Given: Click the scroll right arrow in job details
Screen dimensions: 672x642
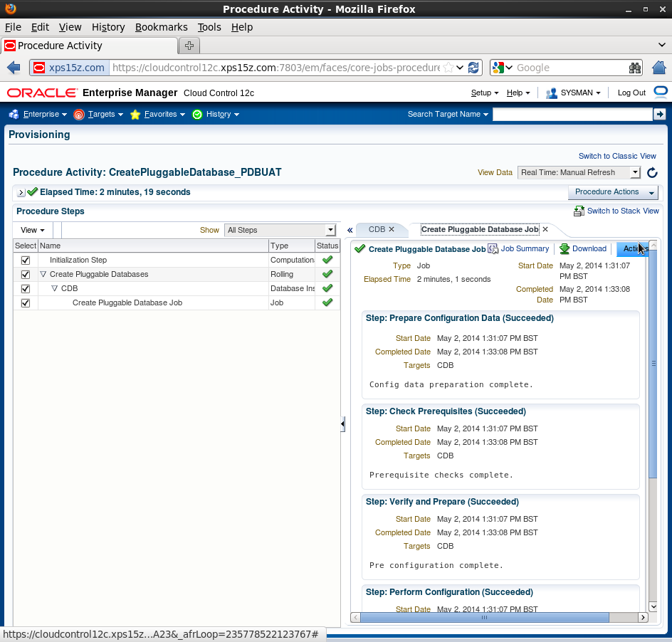Looking at the screenshot, I should [643, 618].
